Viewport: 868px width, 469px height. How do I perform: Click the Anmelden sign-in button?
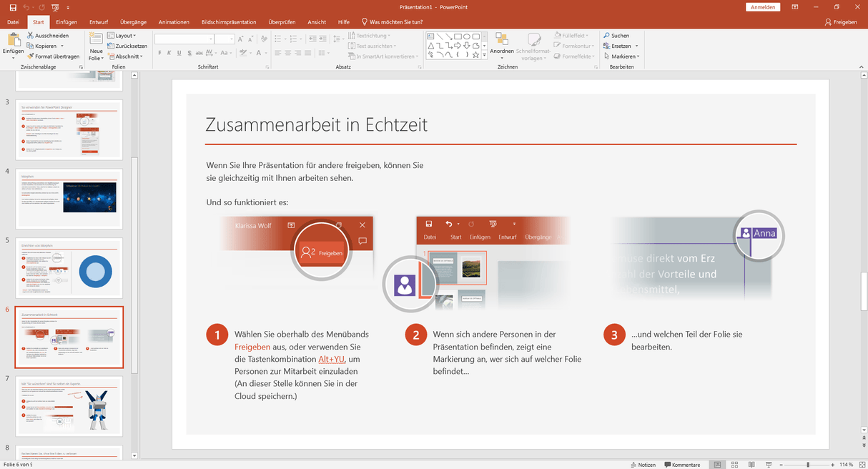pyautogui.click(x=763, y=7)
